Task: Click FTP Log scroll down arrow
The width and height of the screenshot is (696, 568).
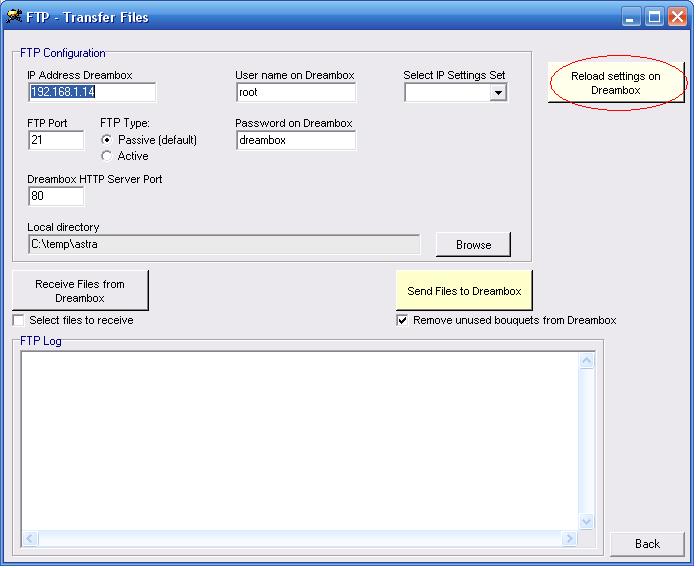Action: pos(586,521)
